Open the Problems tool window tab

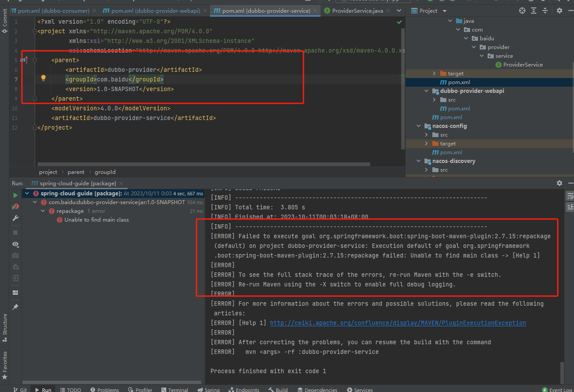104,389
